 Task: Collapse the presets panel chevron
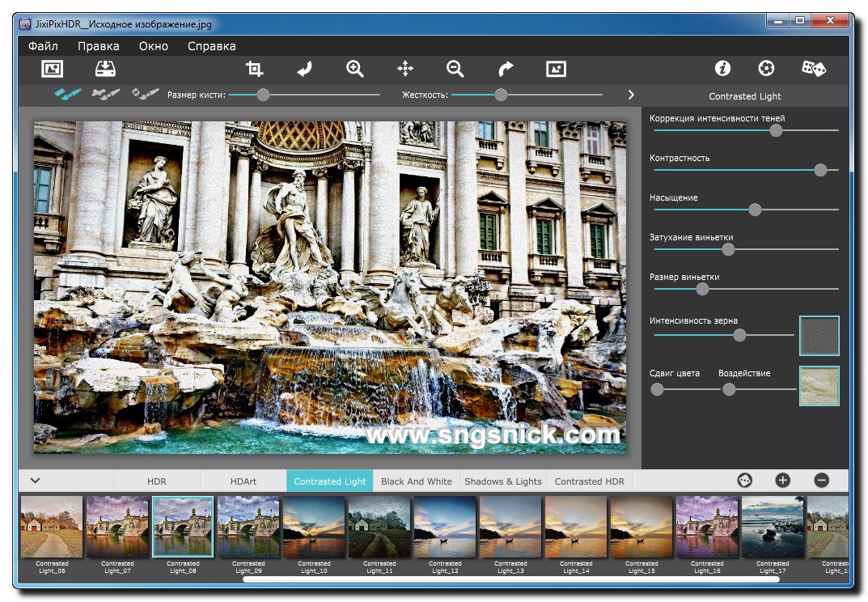tap(36, 480)
